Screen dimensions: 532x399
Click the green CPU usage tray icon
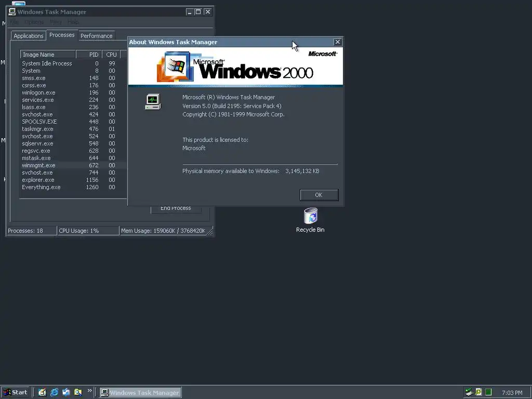pos(488,392)
